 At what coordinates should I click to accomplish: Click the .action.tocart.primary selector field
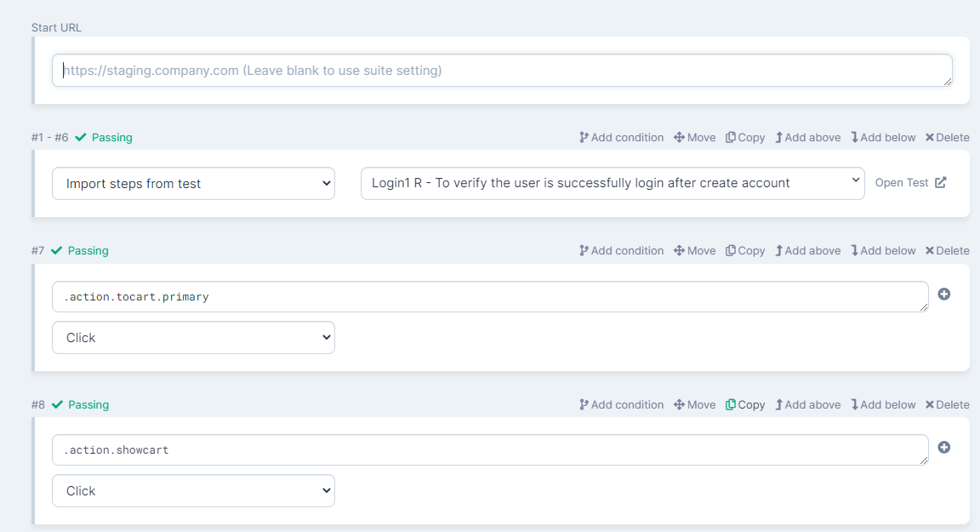click(490, 296)
